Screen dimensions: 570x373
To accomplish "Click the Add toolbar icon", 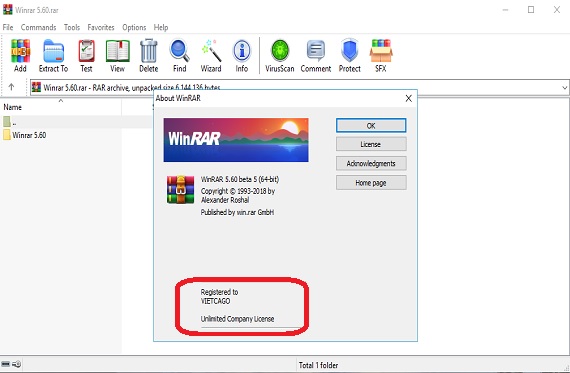I will point(20,56).
